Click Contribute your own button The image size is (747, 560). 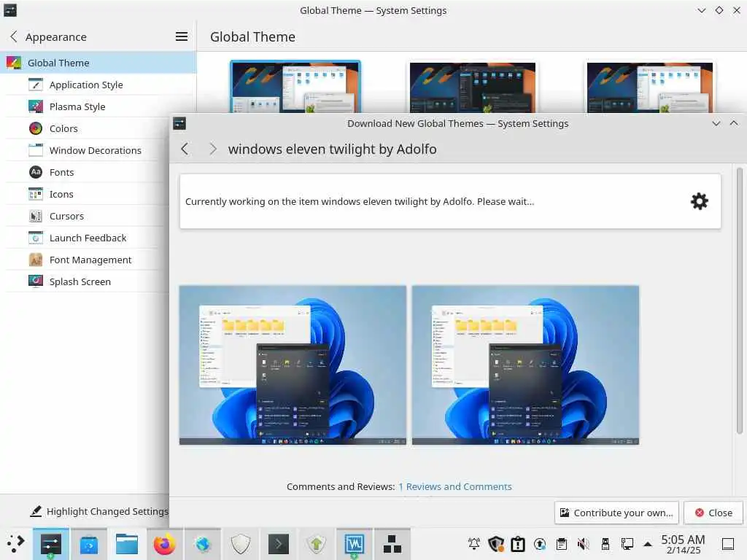(x=616, y=513)
